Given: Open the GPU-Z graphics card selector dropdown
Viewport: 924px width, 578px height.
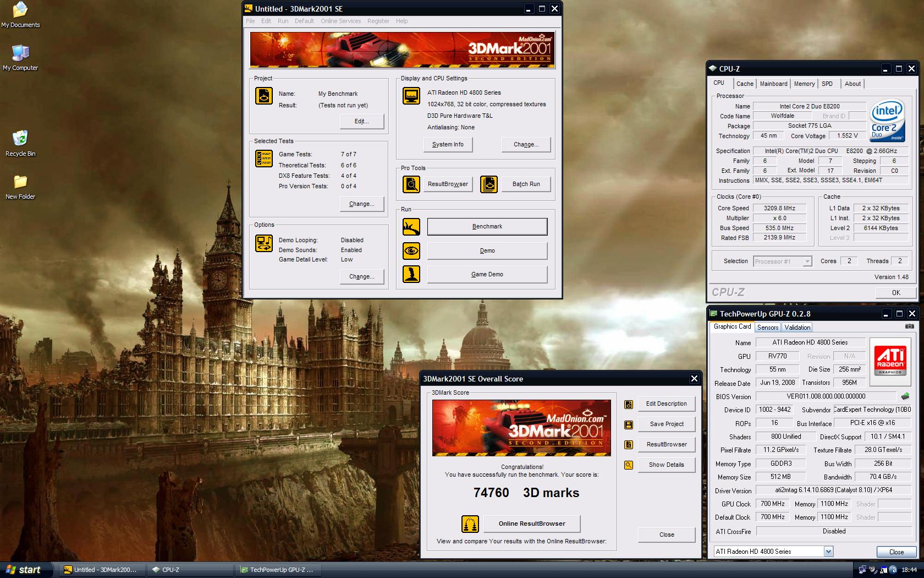Looking at the screenshot, I should (x=773, y=551).
